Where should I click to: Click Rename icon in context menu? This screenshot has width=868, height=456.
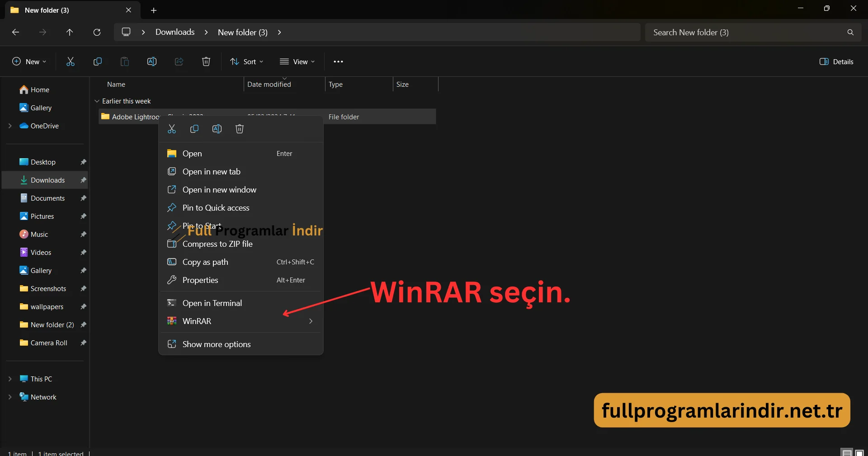click(x=217, y=129)
